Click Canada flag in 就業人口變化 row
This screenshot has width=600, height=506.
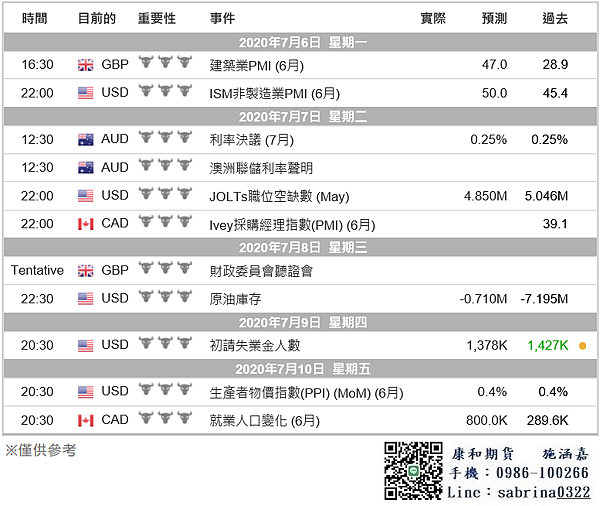click(x=85, y=420)
